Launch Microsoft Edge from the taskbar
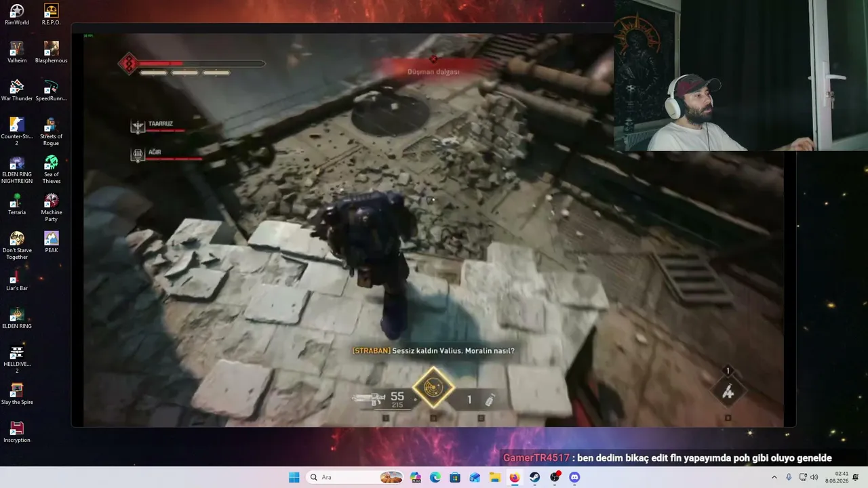Viewport: 868px width, 488px height. 435,477
